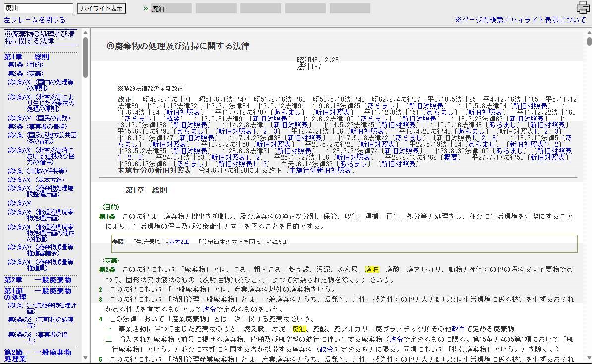The height and width of the screenshot is (364, 592).
Task: Open 第5条の5（都道府県廃棄物処理計画） in sidebar
Action: (41, 215)
